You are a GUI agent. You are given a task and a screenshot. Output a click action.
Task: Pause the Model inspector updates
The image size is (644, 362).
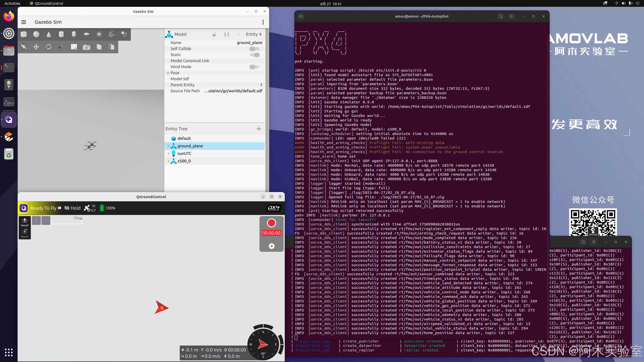pos(226,34)
